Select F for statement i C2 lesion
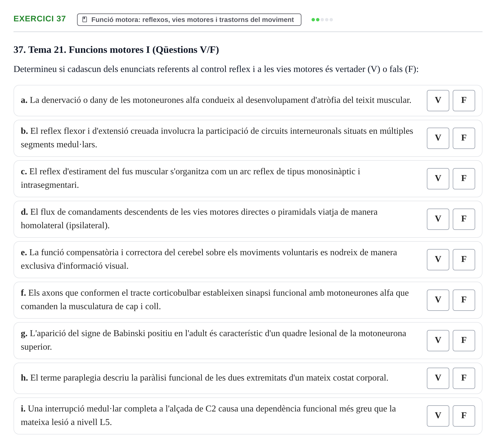 [x=464, y=416]
